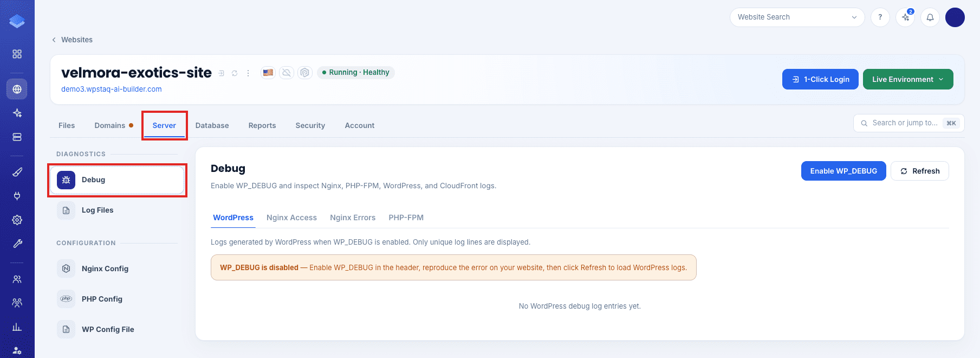The height and width of the screenshot is (358, 980).
Task: Click the 1-Click Login button
Action: 820,79
